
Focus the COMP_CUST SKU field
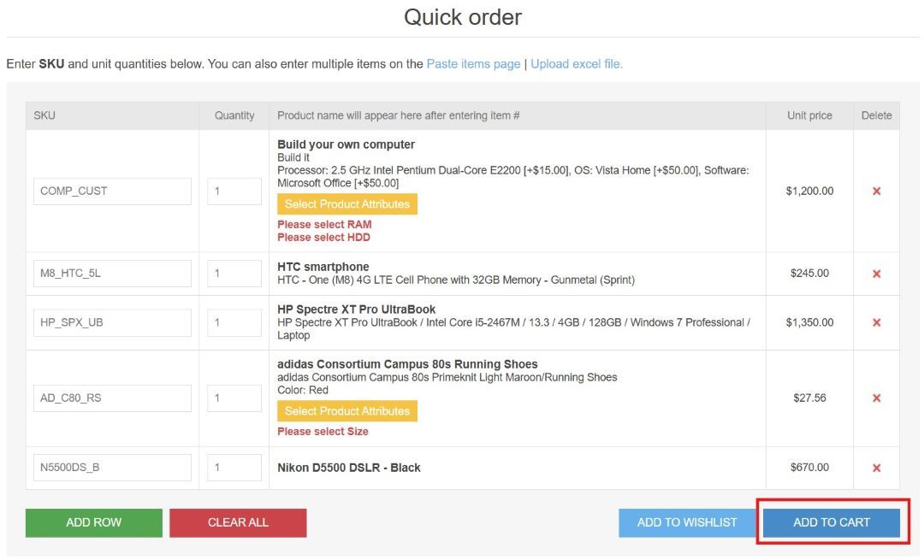[113, 192]
